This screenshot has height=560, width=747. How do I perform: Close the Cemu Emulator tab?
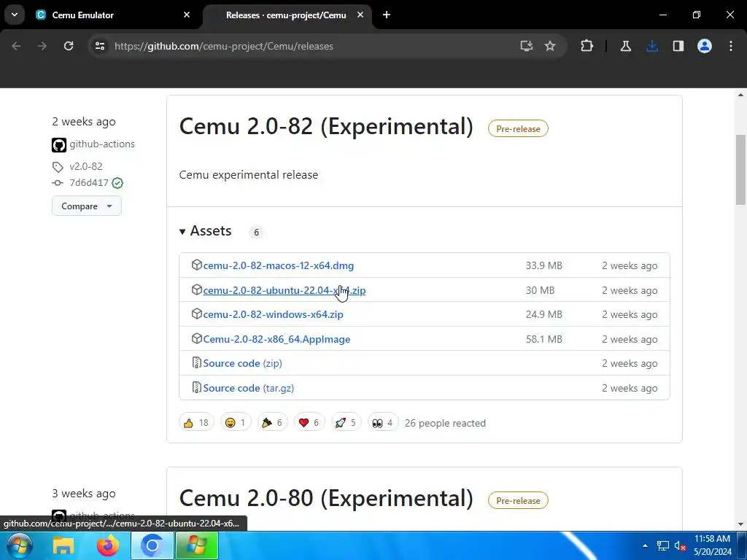pos(187,15)
